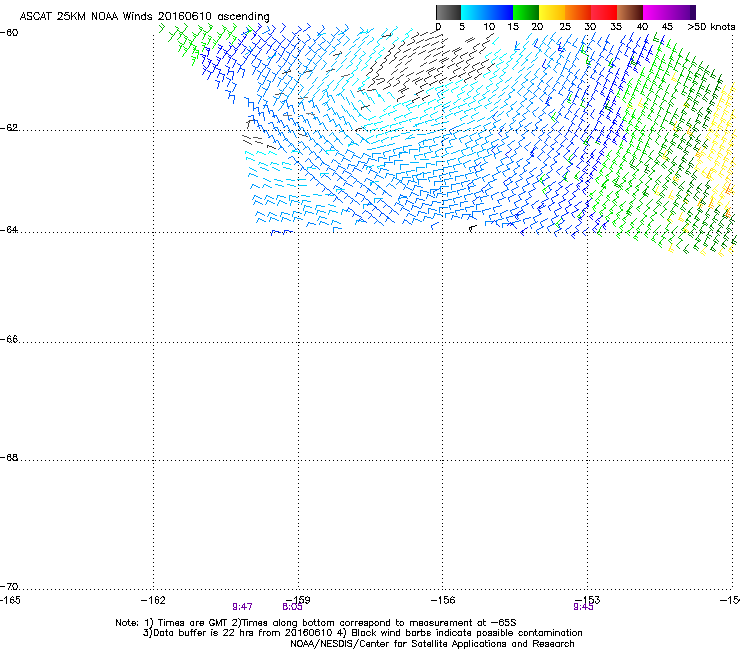Click the title 'ASCAT 25KM NOAA Winds 20160610 ascending'
Image resolution: width=740 pixels, height=650 pixels.
click(x=144, y=16)
